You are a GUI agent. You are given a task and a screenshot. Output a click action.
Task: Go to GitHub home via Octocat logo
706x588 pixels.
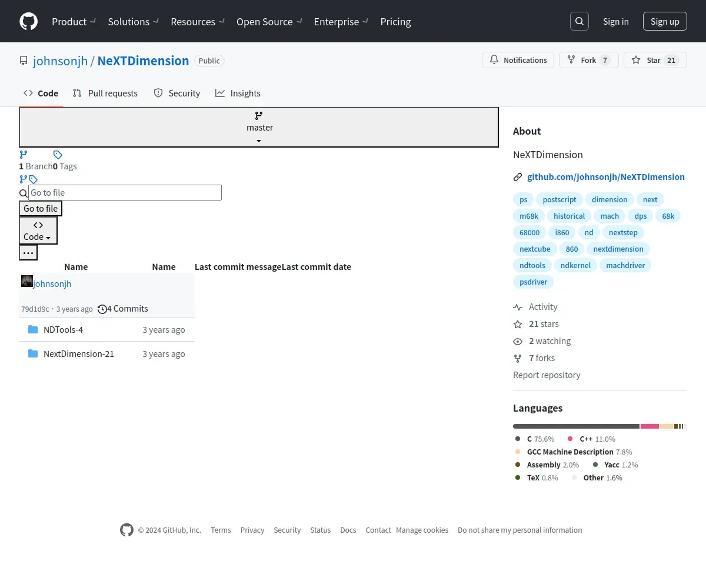click(x=28, y=21)
